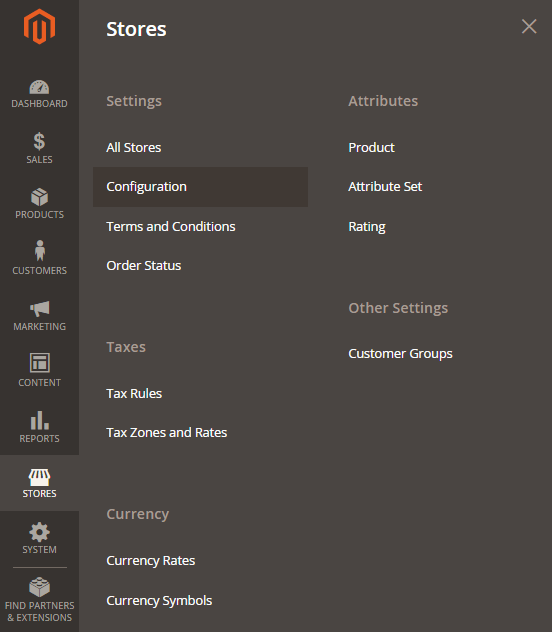This screenshot has width=552, height=632.
Task: Open Terms and Conditions
Action: coord(171,227)
